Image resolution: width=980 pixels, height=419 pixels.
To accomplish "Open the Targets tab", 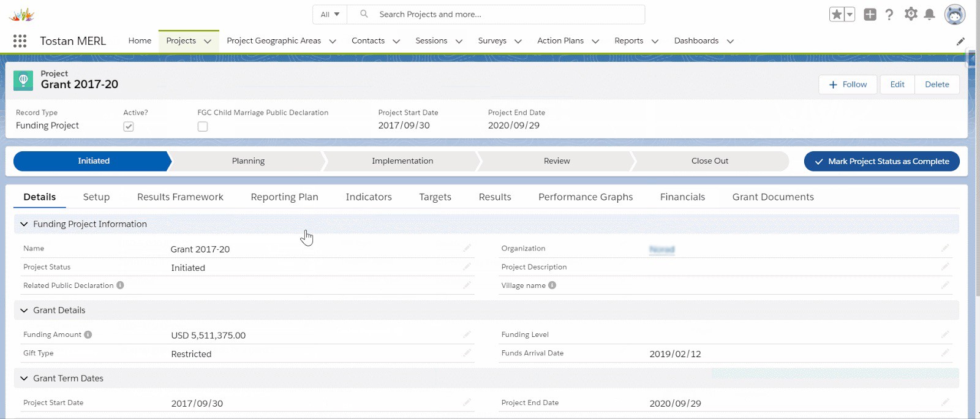I will tap(435, 197).
